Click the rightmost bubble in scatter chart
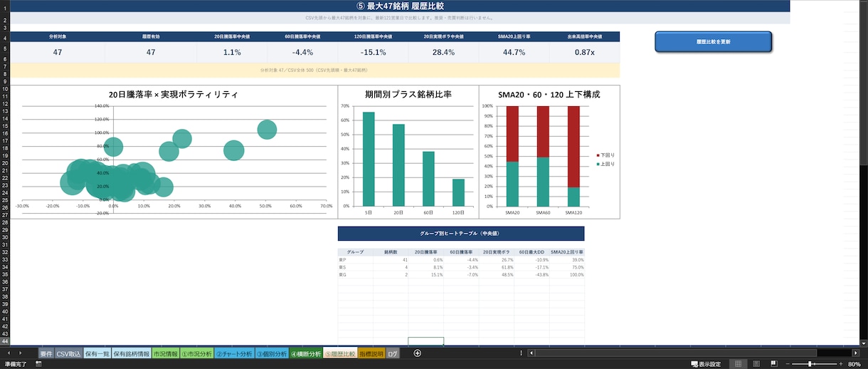The image size is (868, 369). 267,130
